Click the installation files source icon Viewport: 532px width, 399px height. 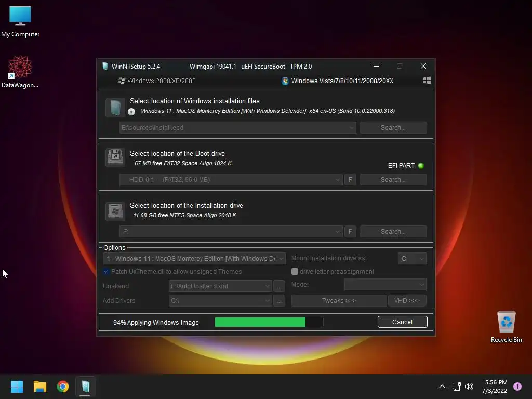click(115, 108)
